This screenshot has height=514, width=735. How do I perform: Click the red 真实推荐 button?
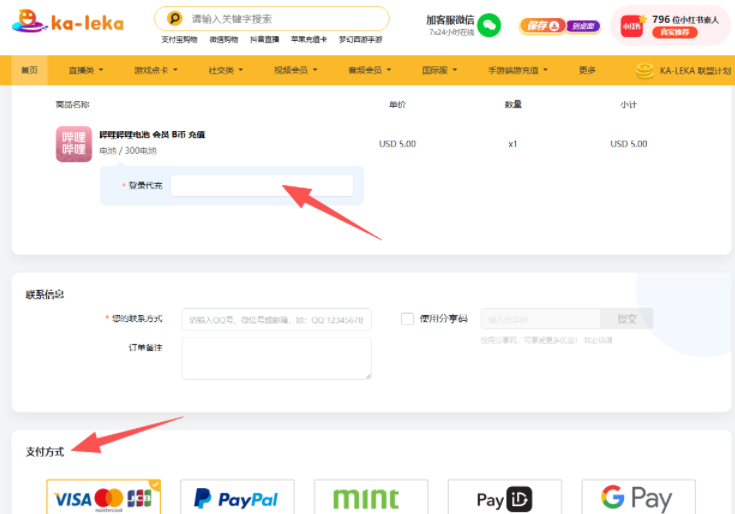pyautogui.click(x=675, y=32)
